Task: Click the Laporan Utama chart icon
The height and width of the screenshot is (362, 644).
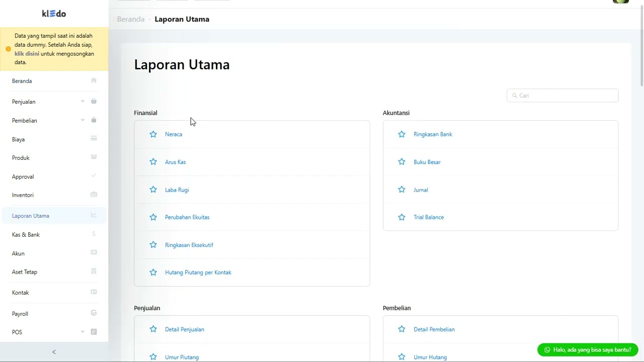Action: pyautogui.click(x=94, y=215)
